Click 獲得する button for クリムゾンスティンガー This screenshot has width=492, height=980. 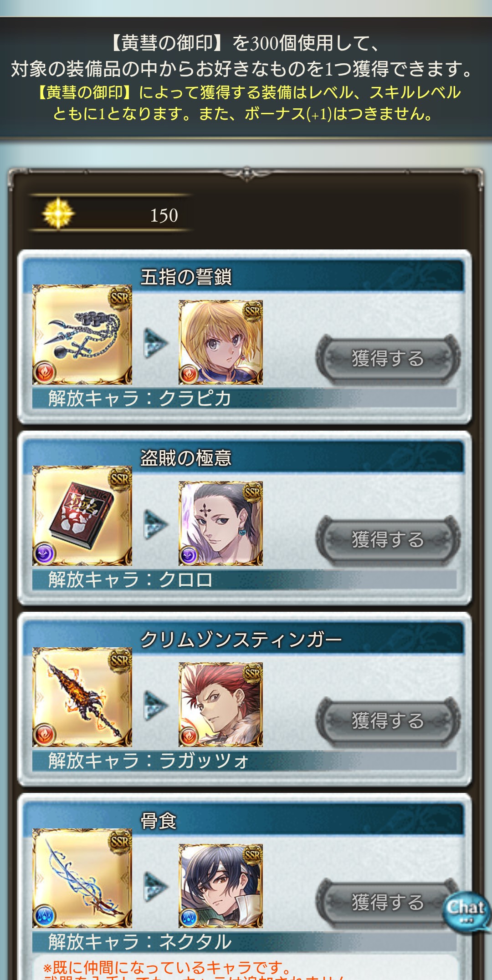point(388,721)
